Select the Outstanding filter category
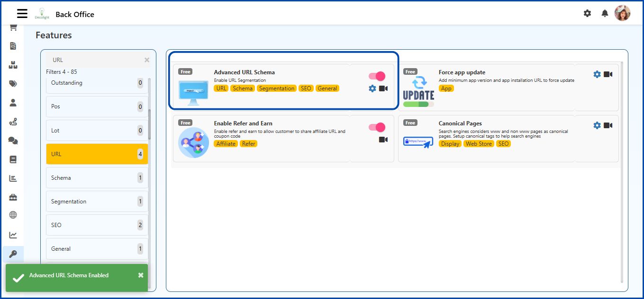644x299 pixels. point(97,83)
